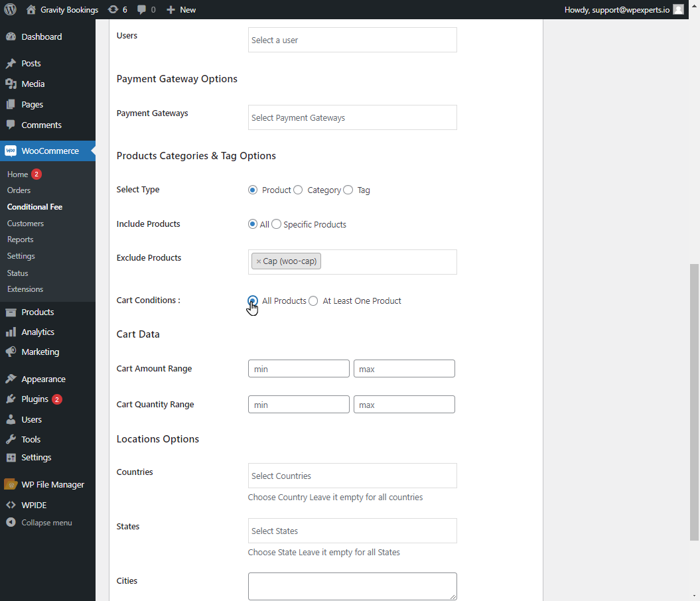Click the Analytics bar chart icon
Image resolution: width=700 pixels, height=601 pixels.
click(x=11, y=332)
